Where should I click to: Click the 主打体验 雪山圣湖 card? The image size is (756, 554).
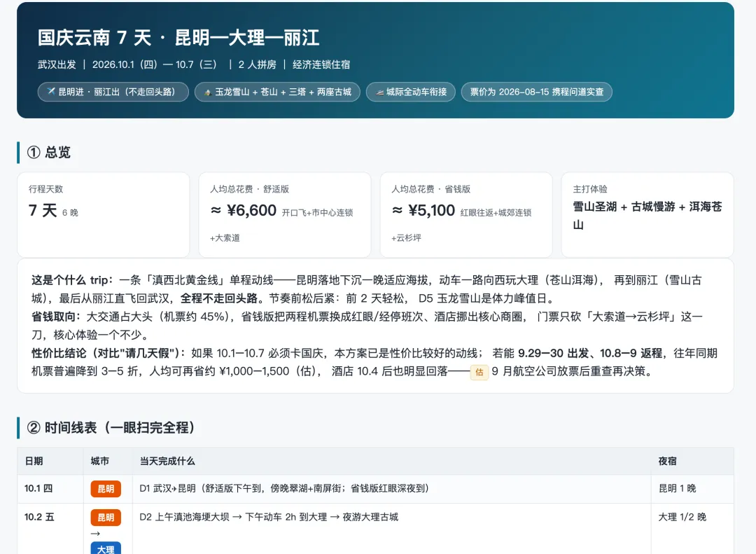(x=647, y=215)
